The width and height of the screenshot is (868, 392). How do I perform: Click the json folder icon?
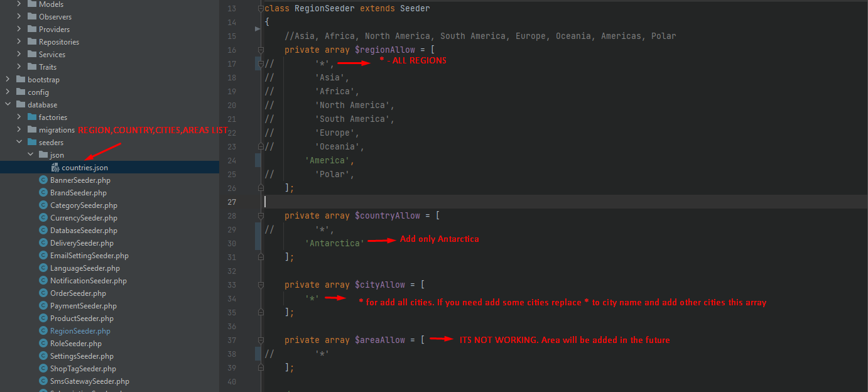click(43, 155)
